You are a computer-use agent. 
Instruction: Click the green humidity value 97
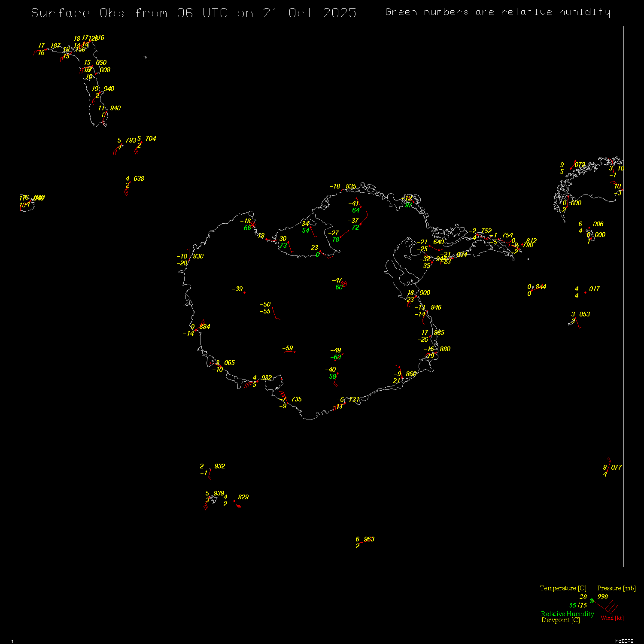coord(408,205)
